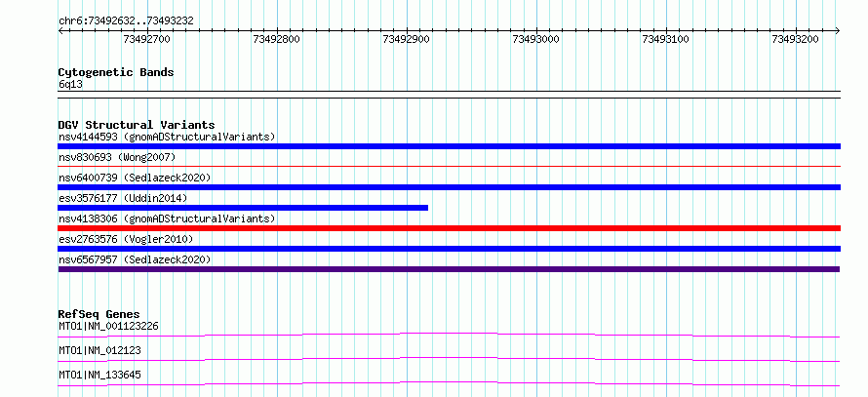Click the 6q13 cytogenetic band bar
This screenshot has height=397, width=868.
tap(449, 95)
